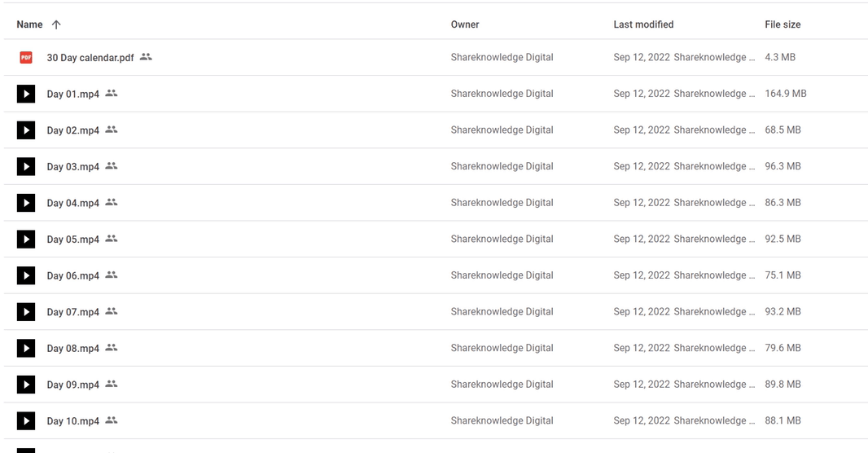This screenshot has width=868, height=453.
Task: Click the 164.9 MB file size of Day 01
Action: (x=786, y=94)
